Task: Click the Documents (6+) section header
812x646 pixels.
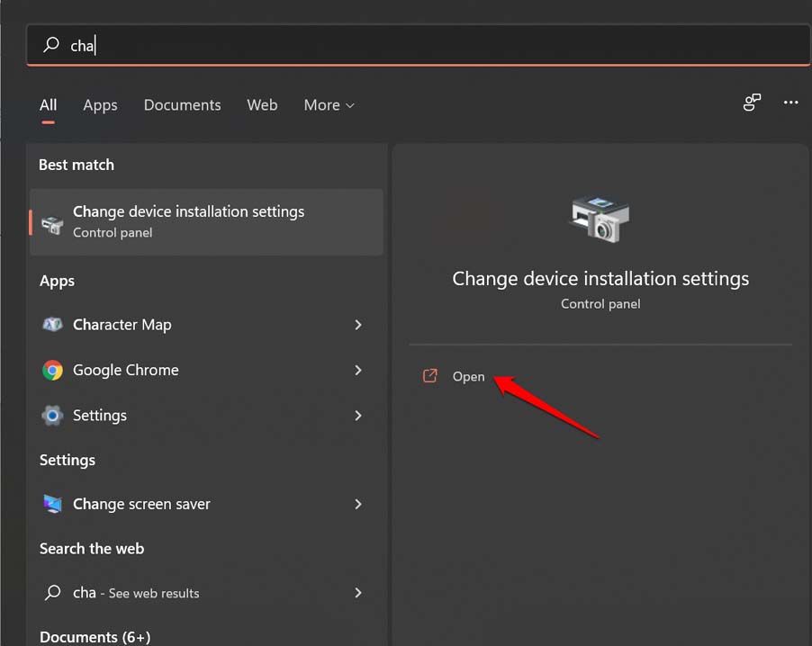Action: (95, 637)
